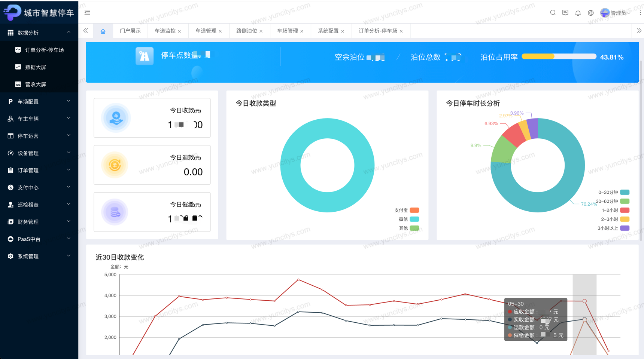Click the 今日收款 money-hand icon
Image resolution: width=644 pixels, height=359 pixels.
point(116,118)
